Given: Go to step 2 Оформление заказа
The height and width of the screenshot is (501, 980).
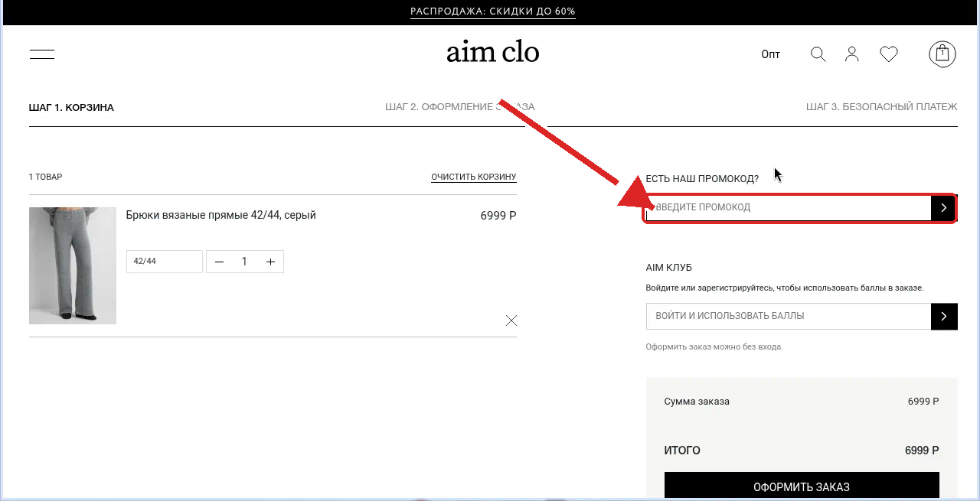Looking at the screenshot, I should (460, 107).
